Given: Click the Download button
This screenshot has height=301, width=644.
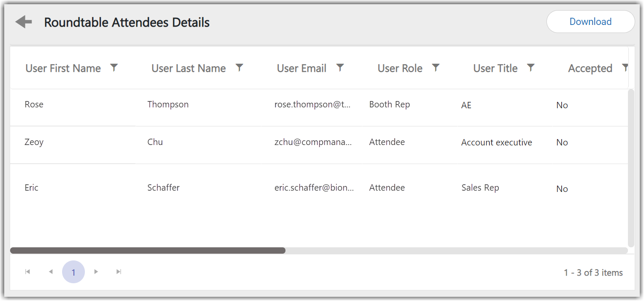Looking at the screenshot, I should pyautogui.click(x=590, y=22).
